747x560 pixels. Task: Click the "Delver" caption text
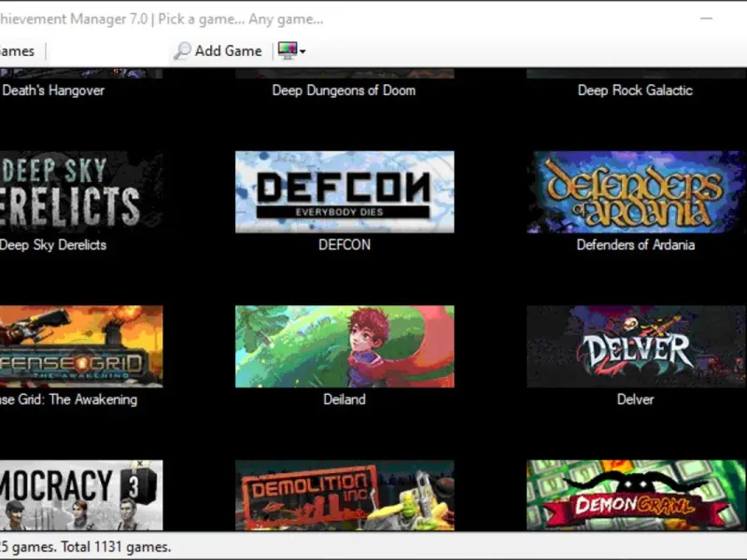(x=636, y=399)
